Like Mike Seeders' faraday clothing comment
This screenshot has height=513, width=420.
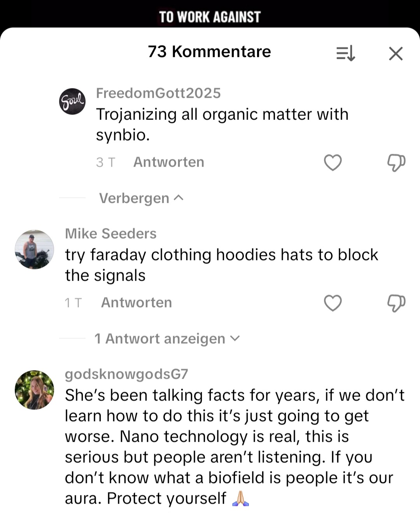pos(332,303)
